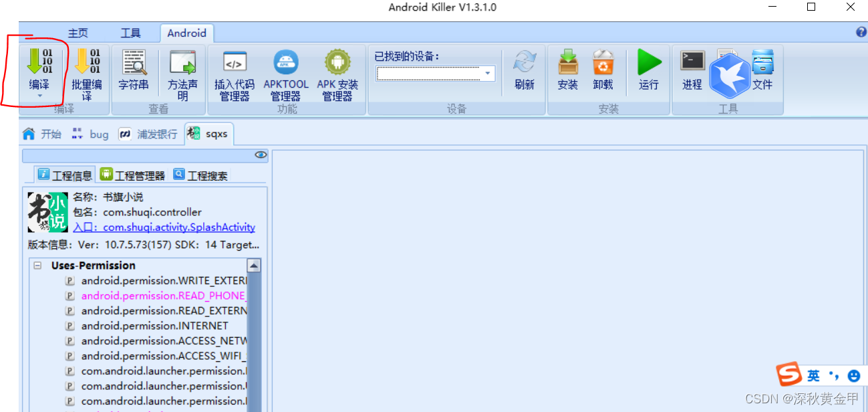Click the 版本信息 Ver: 10.7.5.73(157) line

[x=143, y=245]
